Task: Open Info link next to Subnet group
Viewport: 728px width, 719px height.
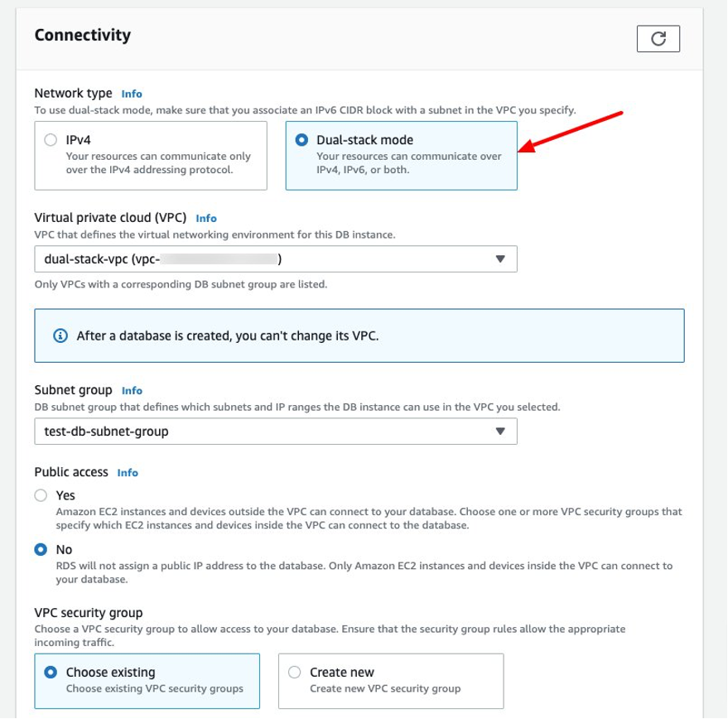Action: pyautogui.click(x=132, y=391)
